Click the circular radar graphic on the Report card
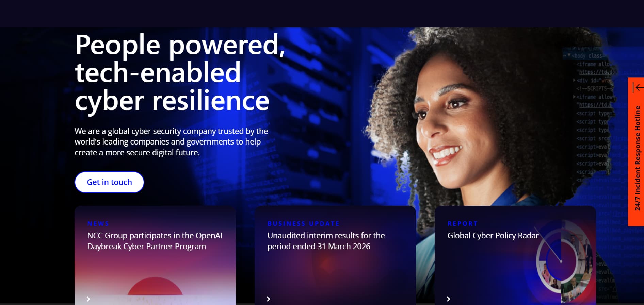This screenshot has height=305, width=644. click(x=562, y=261)
